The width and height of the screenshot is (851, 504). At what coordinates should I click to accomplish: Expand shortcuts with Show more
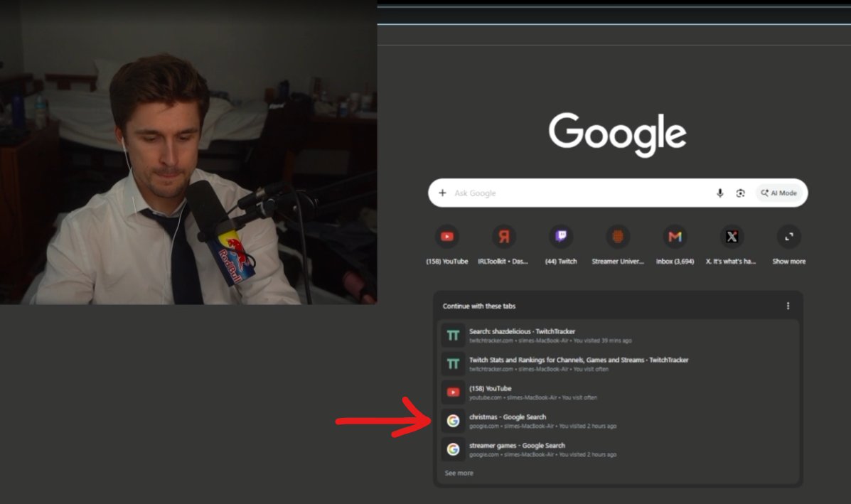[788, 245]
